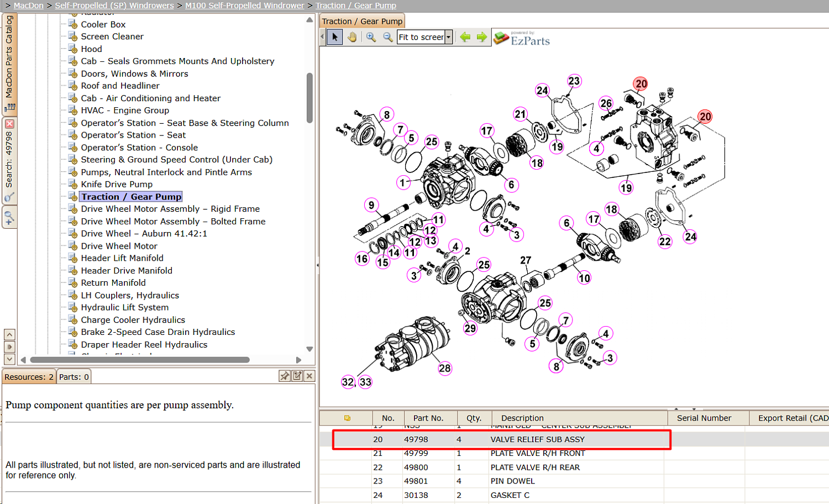This screenshot has width=829, height=504.
Task: Click the EzParts logo
Action: click(522, 38)
